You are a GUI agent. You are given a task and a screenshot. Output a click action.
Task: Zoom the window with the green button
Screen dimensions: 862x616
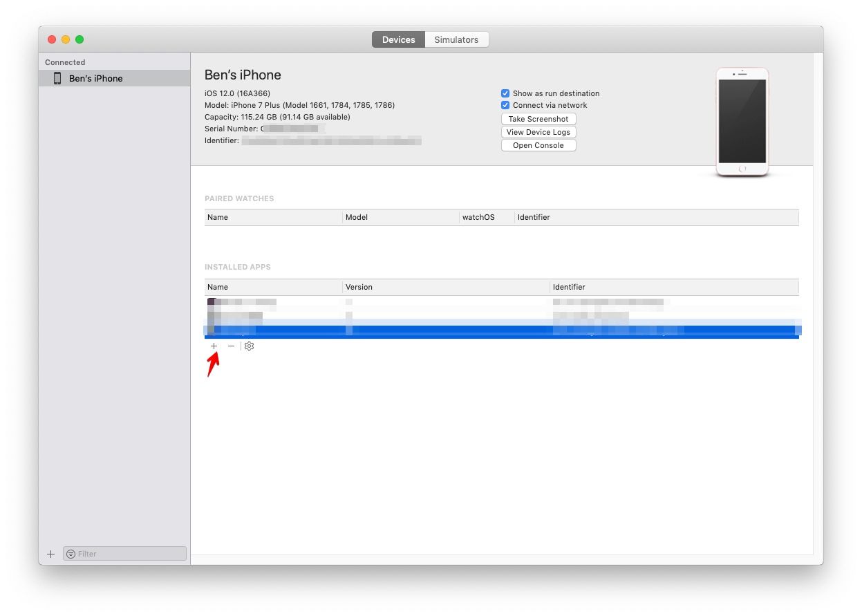[x=79, y=39]
